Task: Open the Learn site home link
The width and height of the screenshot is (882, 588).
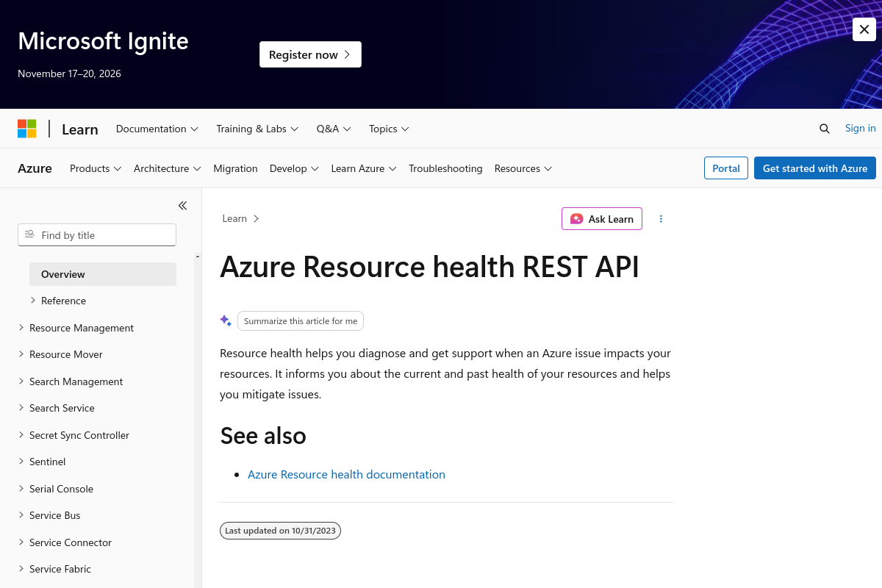Action: click(79, 129)
